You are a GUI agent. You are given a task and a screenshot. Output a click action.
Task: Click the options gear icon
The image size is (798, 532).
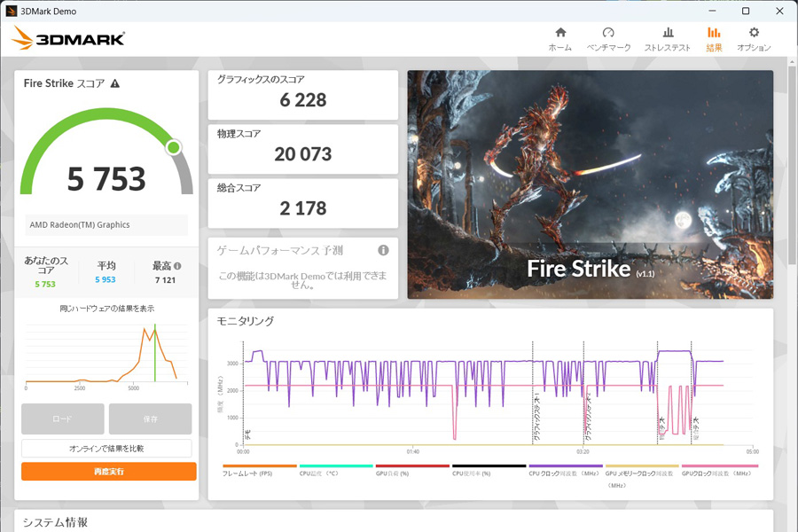click(x=754, y=33)
